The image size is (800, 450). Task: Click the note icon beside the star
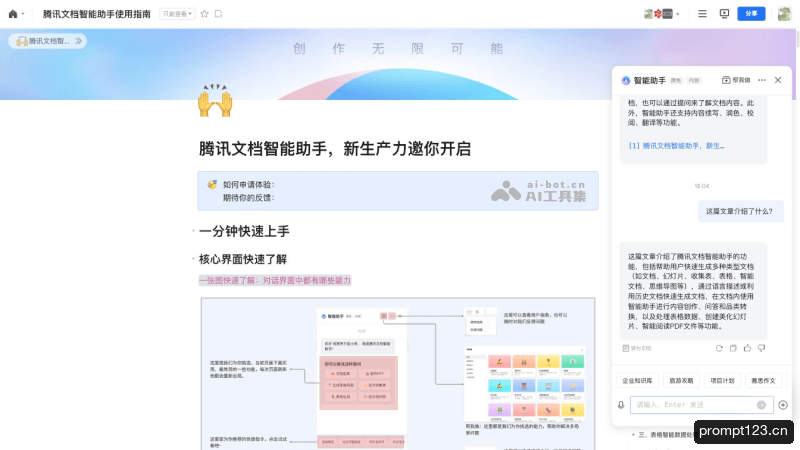218,14
